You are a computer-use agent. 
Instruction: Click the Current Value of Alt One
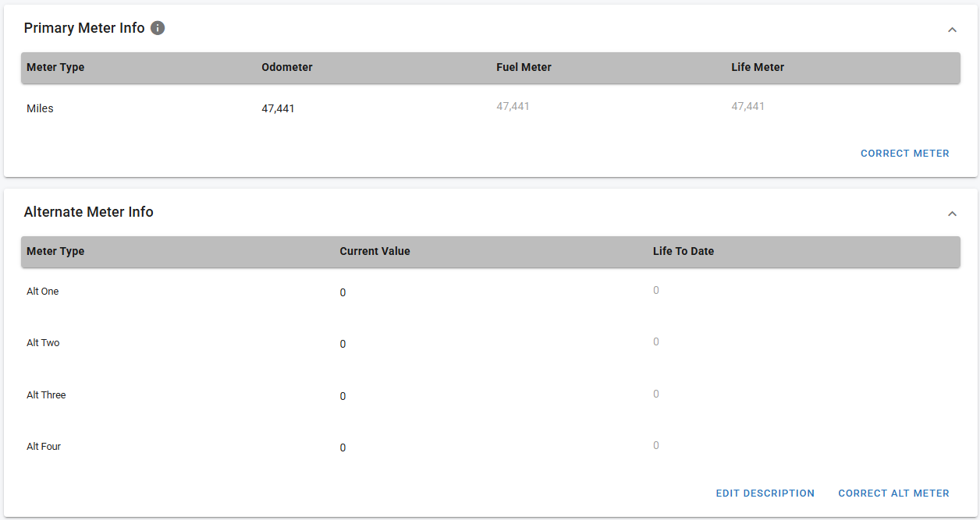click(343, 292)
